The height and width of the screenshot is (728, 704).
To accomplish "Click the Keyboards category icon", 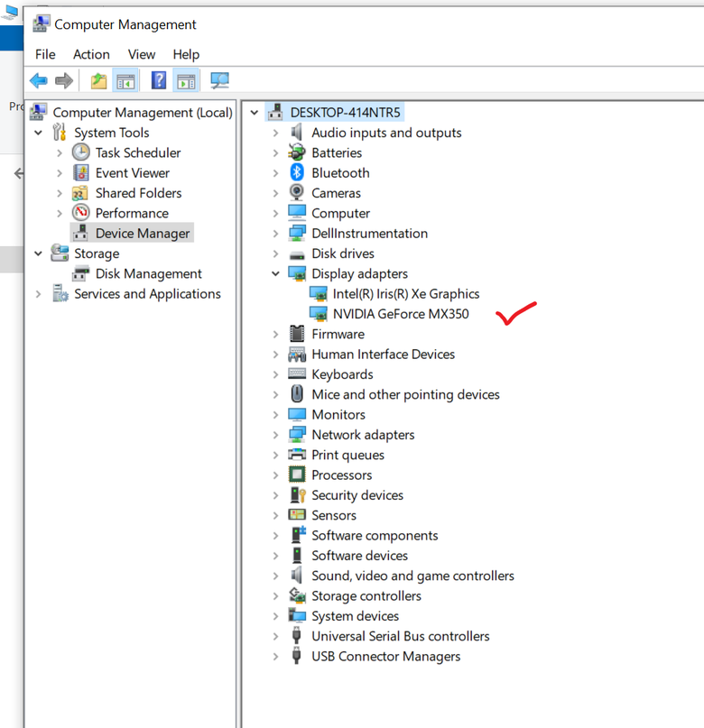I will pyautogui.click(x=297, y=373).
